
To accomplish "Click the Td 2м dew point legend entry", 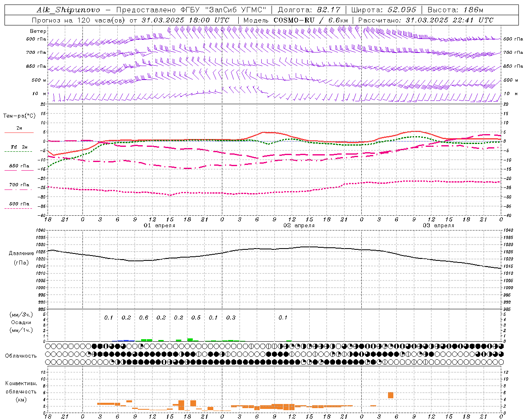I will [x=19, y=147].
